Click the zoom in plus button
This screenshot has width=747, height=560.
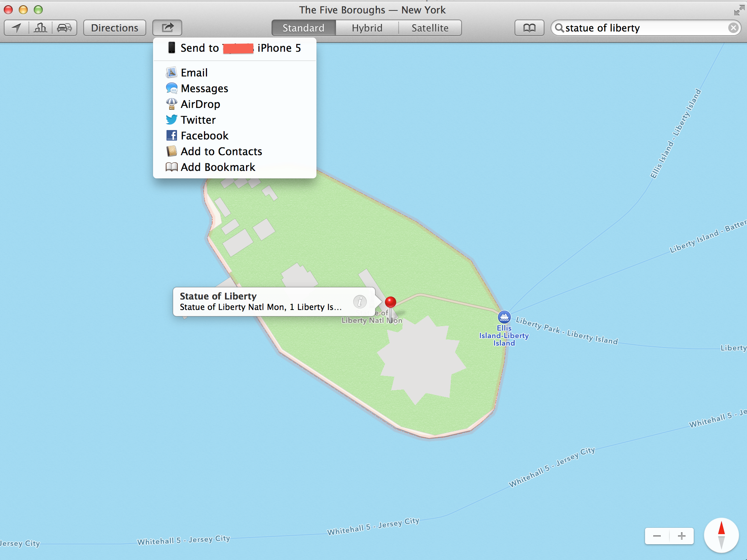[682, 536]
